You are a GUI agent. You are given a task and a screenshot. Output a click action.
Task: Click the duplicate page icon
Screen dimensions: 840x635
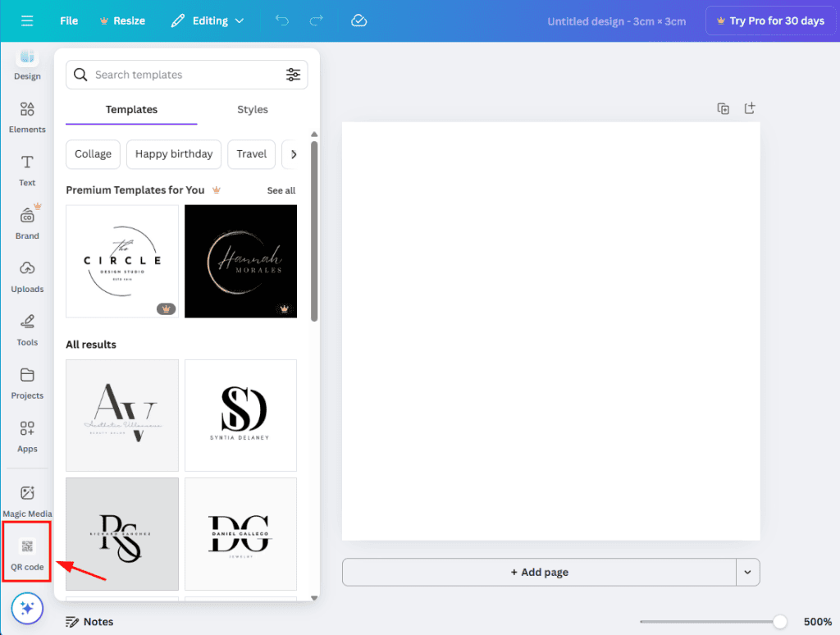(x=723, y=108)
